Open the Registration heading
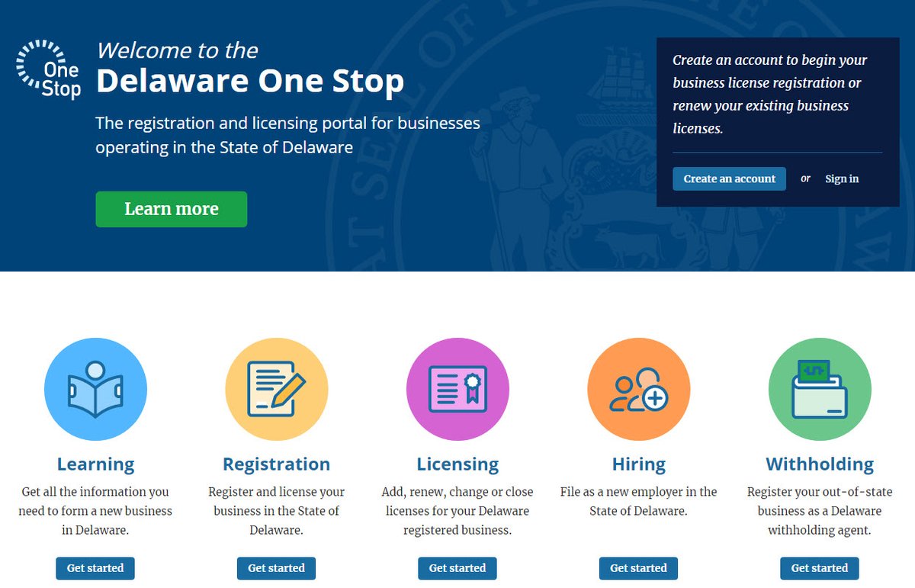This screenshot has width=915, height=588. point(276,464)
